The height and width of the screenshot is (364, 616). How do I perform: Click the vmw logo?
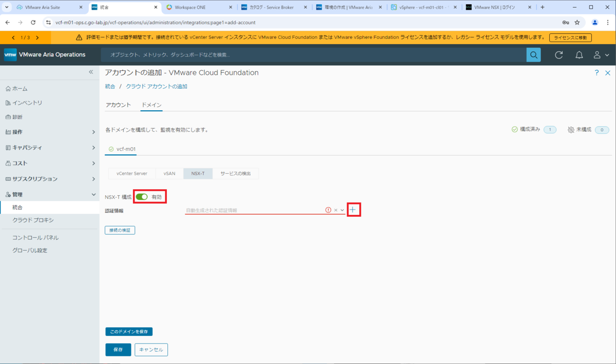[x=10, y=55]
